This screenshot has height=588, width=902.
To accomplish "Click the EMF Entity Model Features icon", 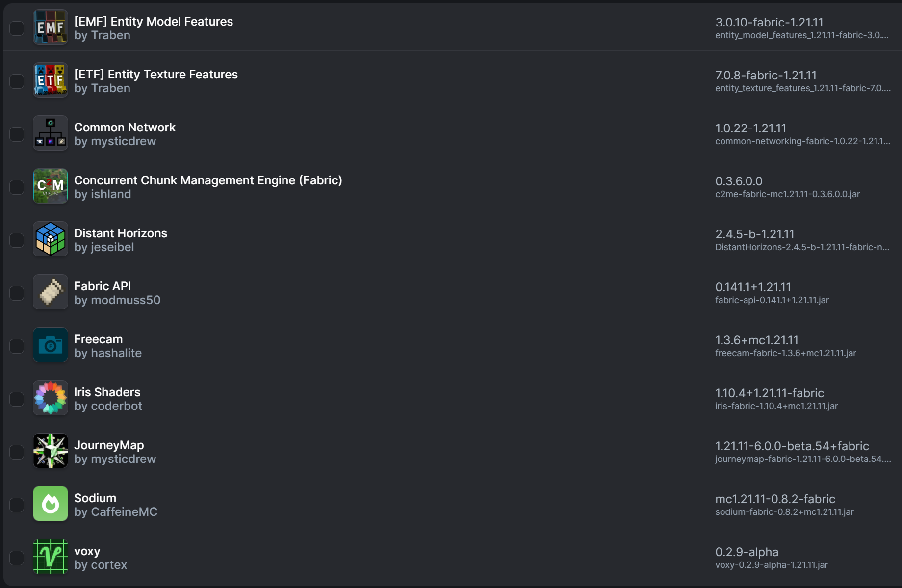I will pos(50,27).
